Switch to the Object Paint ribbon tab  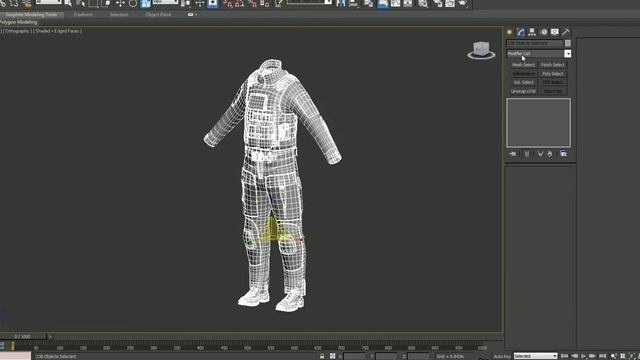pos(158,14)
